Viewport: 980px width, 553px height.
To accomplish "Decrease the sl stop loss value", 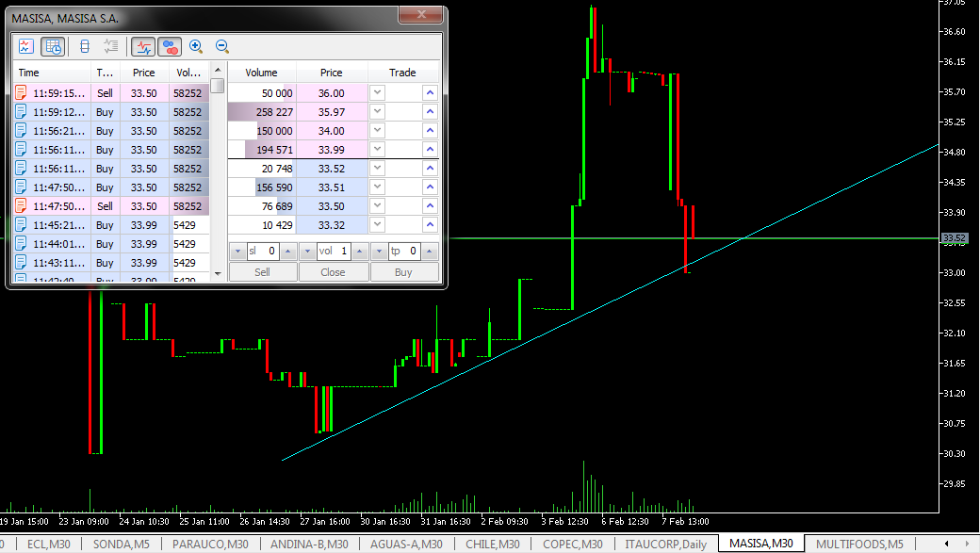I will 237,252.
